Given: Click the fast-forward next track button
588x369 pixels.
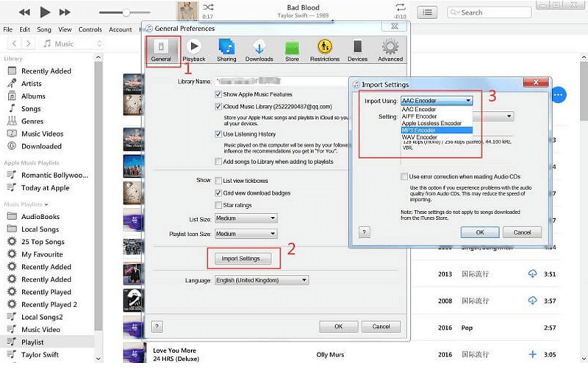Looking at the screenshot, I should (65, 12).
